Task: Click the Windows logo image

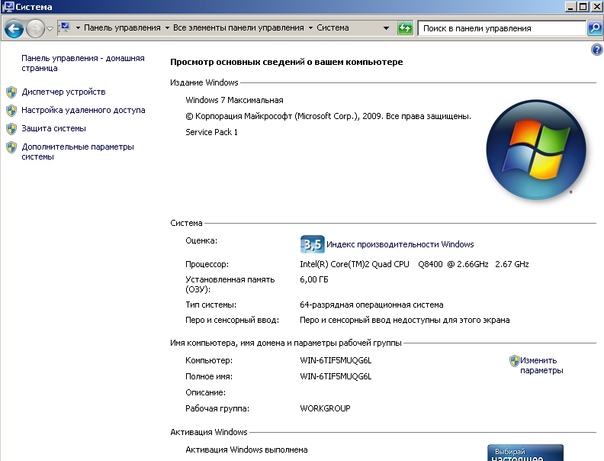Action: (x=536, y=149)
